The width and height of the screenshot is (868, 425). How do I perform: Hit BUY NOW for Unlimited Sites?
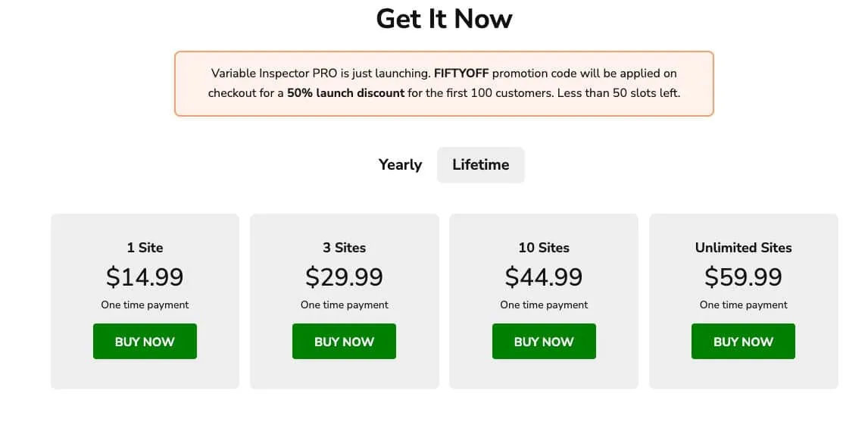(x=743, y=342)
